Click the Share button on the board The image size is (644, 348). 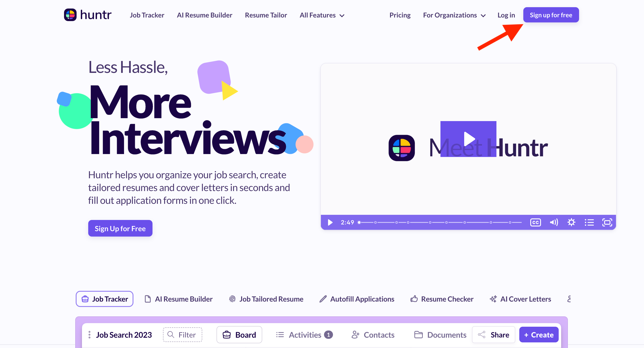[494, 335]
